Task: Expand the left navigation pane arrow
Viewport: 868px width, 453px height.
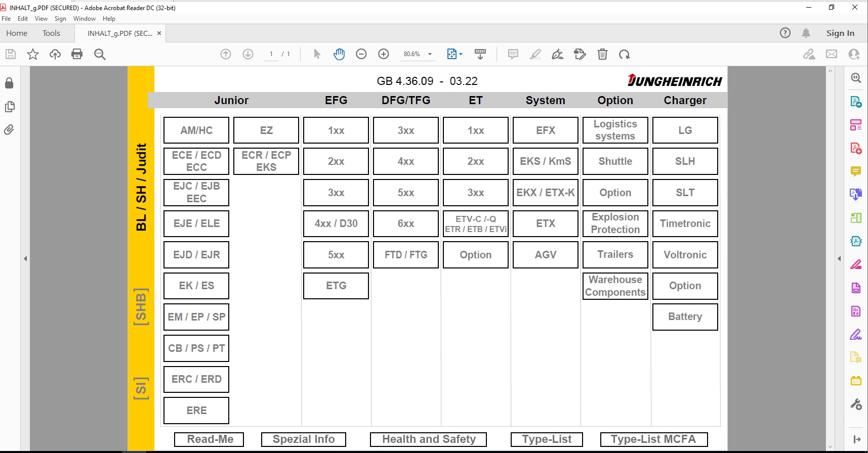Action: (25, 258)
